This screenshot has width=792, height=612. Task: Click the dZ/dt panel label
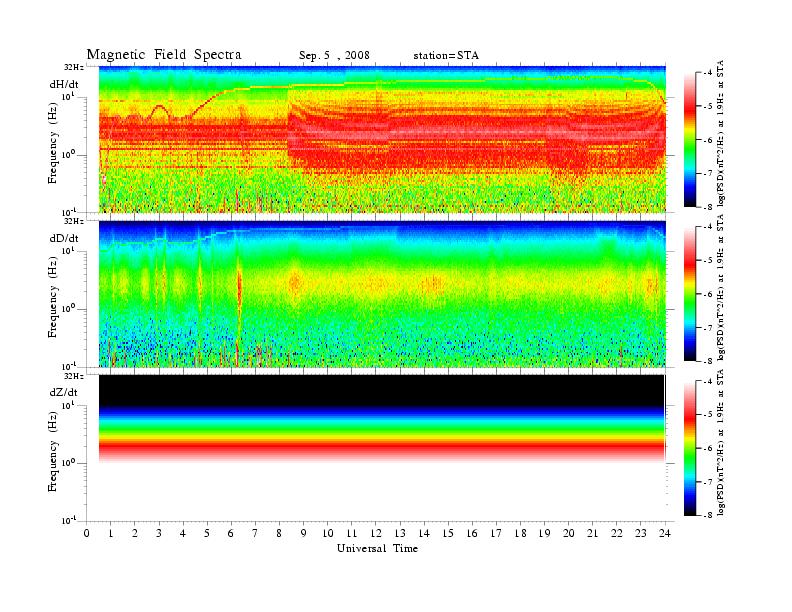coord(64,392)
